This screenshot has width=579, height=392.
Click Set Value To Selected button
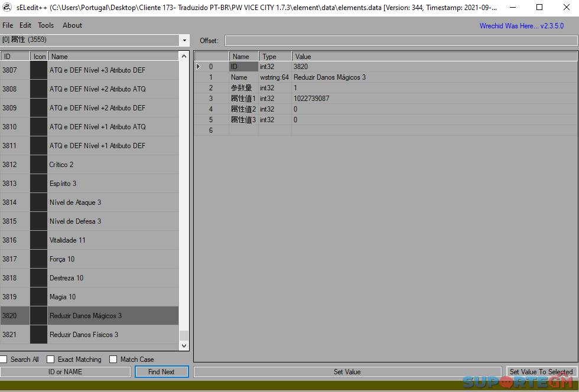tap(541, 372)
